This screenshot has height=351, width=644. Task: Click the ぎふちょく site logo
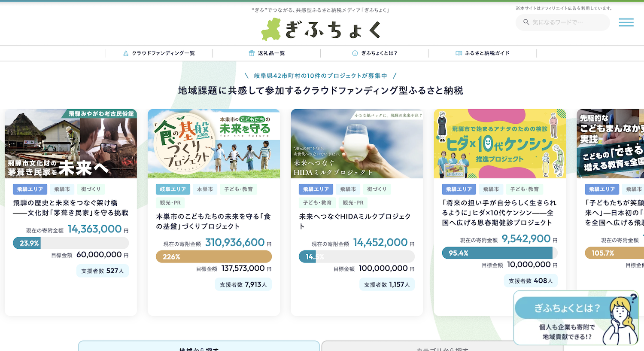pos(322,30)
